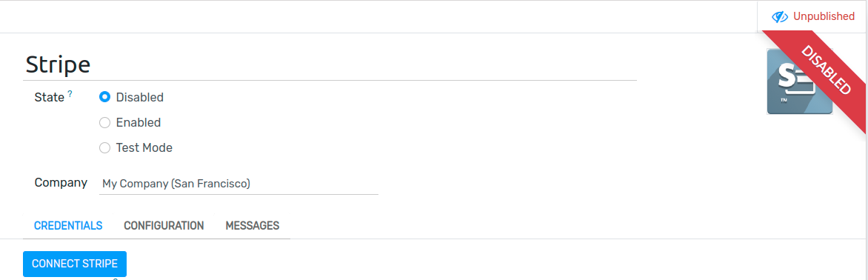Click the "Test Mode" option label text

click(x=144, y=147)
